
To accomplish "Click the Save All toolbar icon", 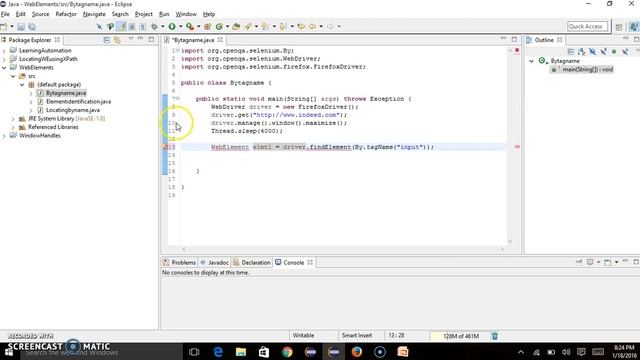I will click(31, 27).
